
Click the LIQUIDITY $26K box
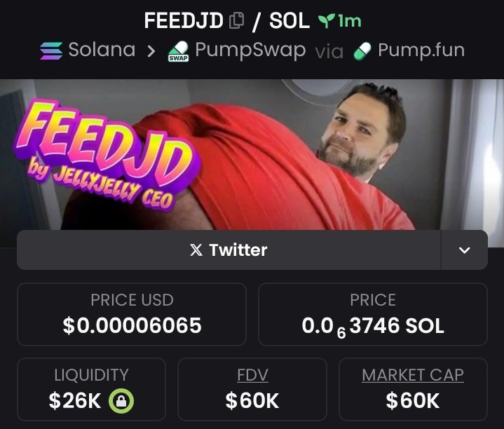(91, 389)
